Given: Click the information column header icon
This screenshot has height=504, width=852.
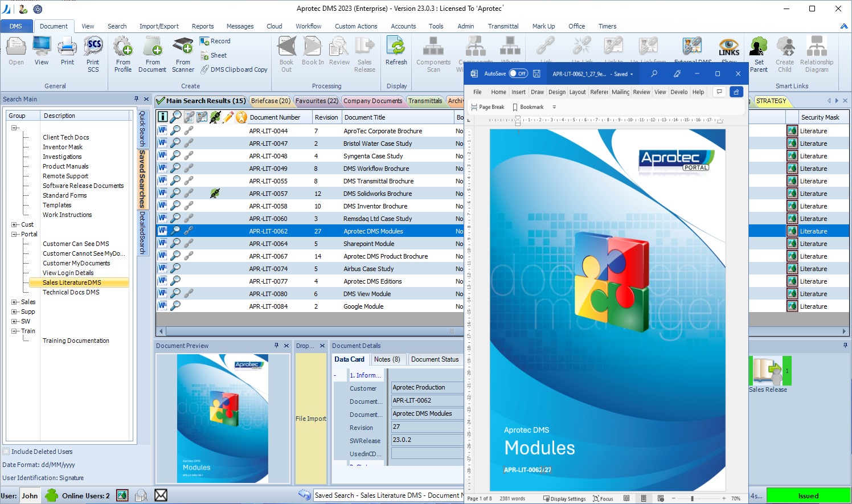Looking at the screenshot, I should tap(163, 117).
